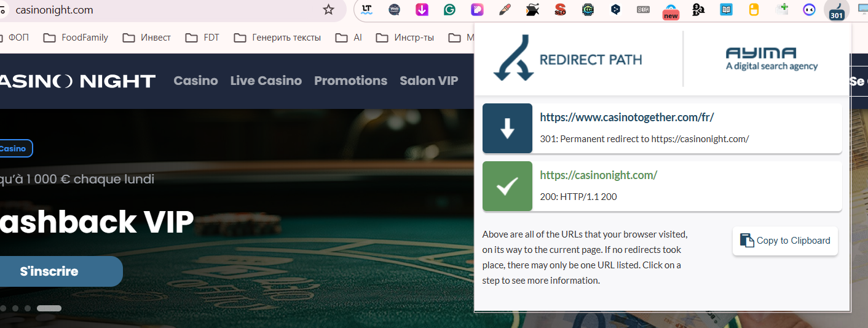The width and height of the screenshot is (868, 328).
Task: Open the Promotions page
Action: click(x=351, y=81)
